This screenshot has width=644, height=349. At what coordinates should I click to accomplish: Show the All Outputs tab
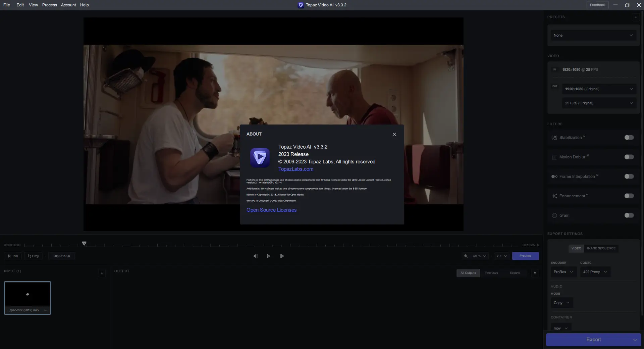pos(468,273)
